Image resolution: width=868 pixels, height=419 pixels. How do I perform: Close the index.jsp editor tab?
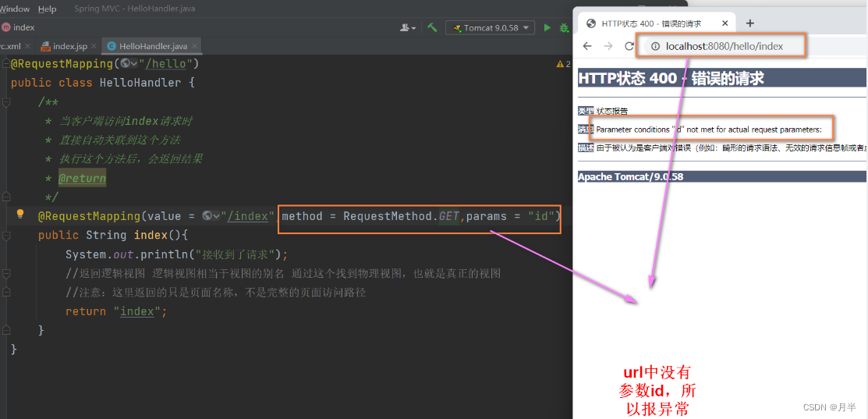click(93, 46)
